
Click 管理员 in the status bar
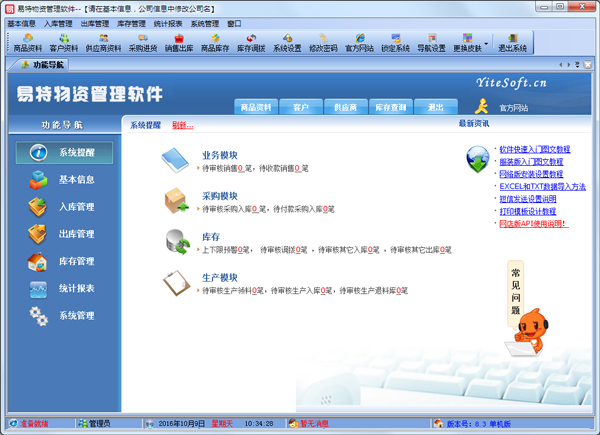pos(94,424)
